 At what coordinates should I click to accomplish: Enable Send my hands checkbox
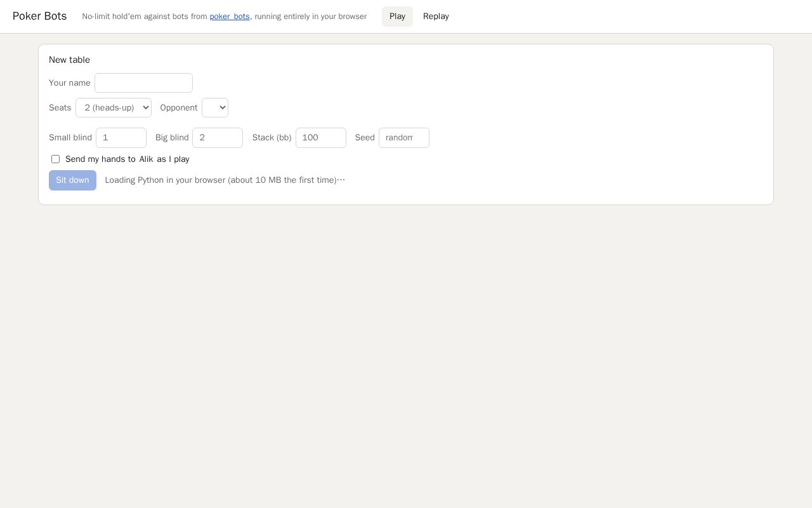point(55,159)
